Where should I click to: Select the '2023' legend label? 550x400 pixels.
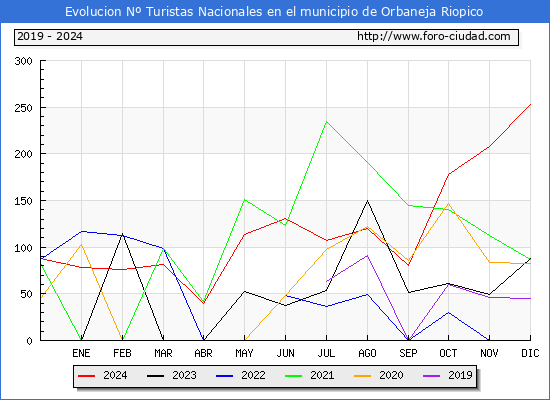coord(184,375)
